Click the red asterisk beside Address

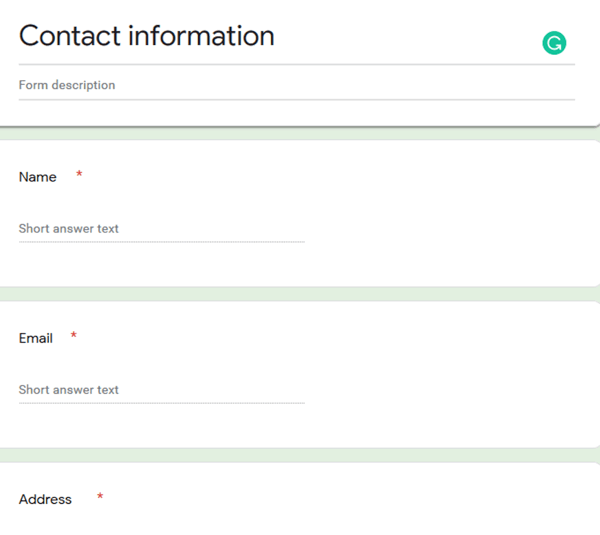(x=100, y=498)
